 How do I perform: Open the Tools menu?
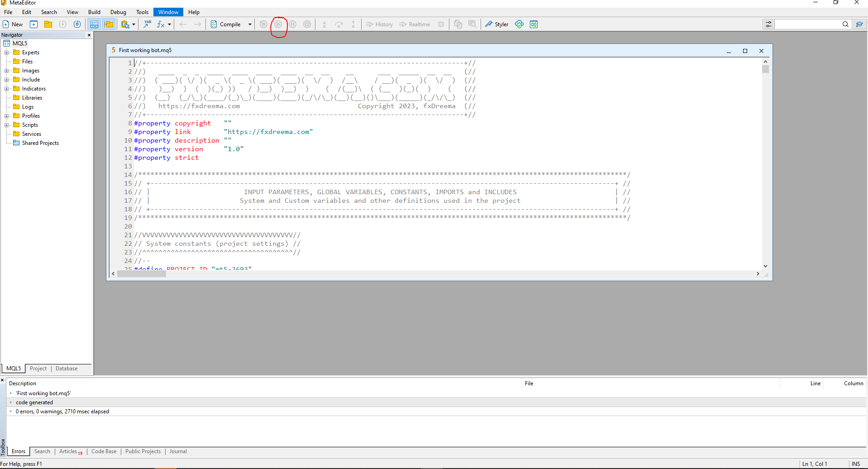pos(142,12)
